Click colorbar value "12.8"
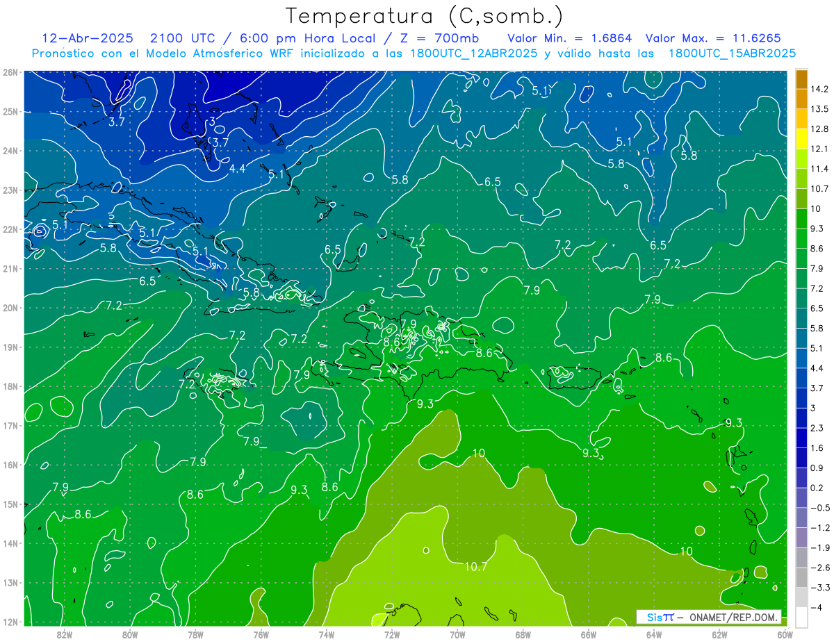 pyautogui.click(x=819, y=129)
